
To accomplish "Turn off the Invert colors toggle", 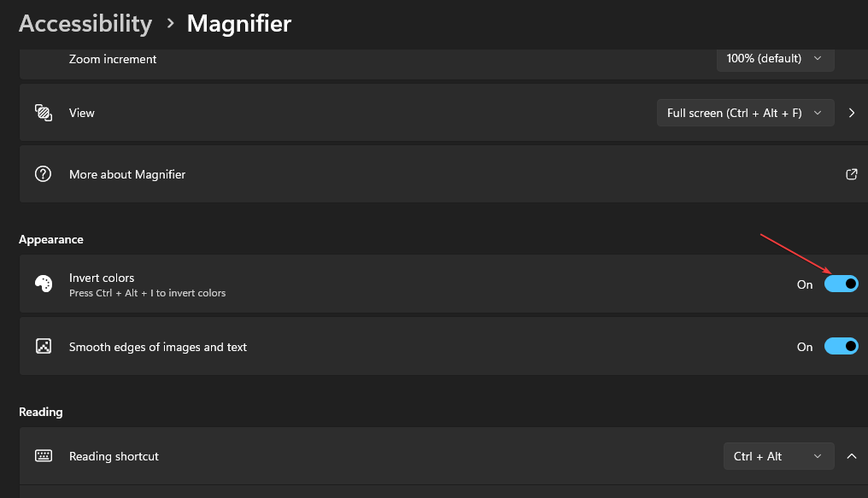I will click(x=841, y=284).
